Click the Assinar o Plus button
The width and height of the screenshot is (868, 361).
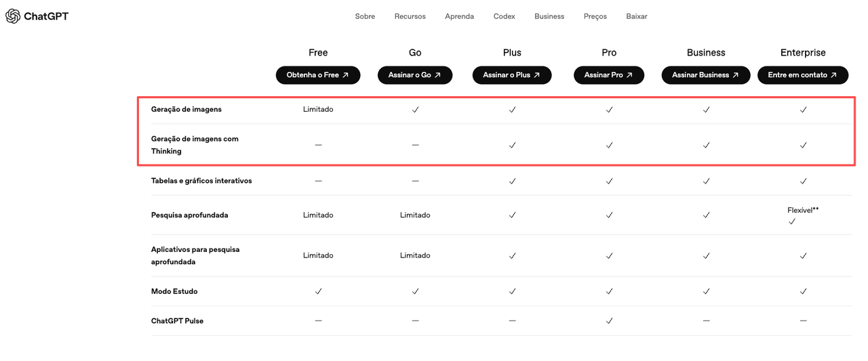tap(512, 75)
